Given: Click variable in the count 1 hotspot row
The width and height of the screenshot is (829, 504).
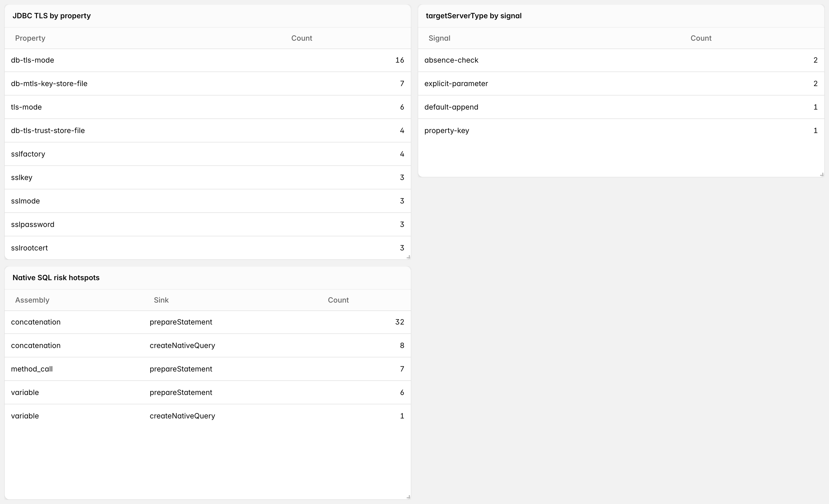Looking at the screenshot, I should coord(25,416).
